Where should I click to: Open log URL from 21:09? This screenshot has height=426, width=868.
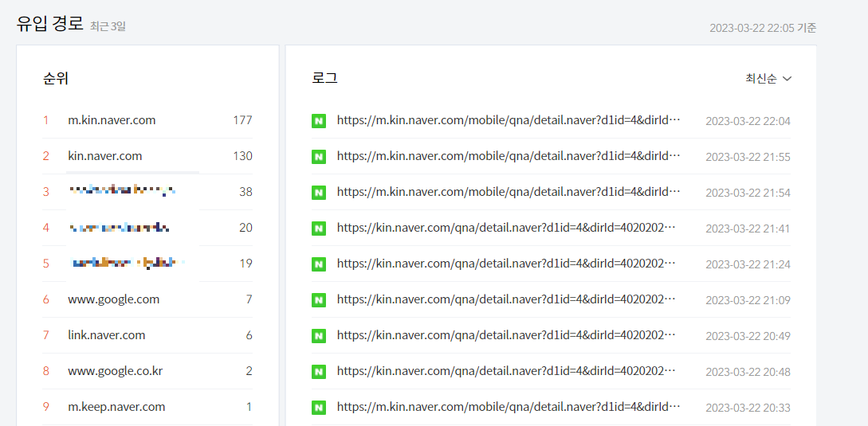coord(506,299)
